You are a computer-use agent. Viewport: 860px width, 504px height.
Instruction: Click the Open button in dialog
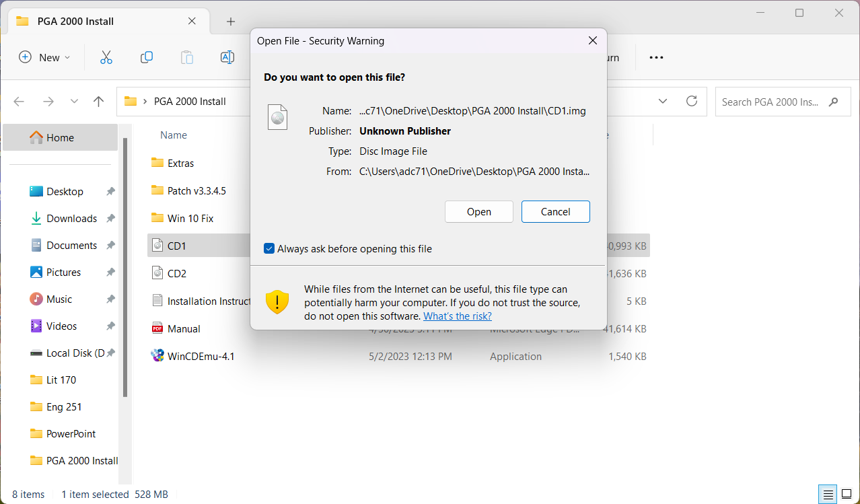479,211
